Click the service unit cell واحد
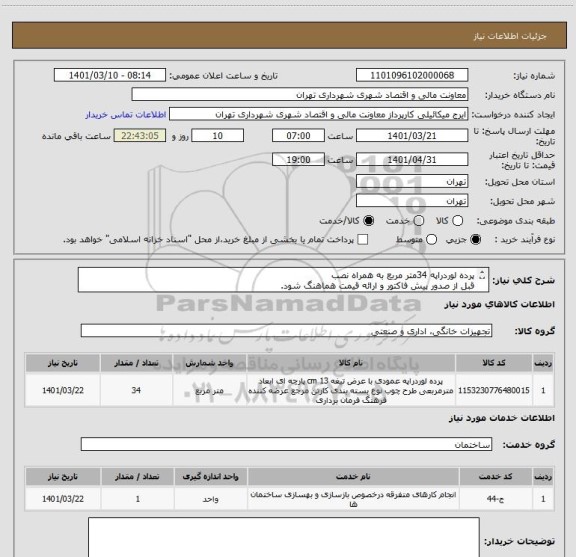The width and height of the screenshot is (576, 557). click(x=210, y=499)
